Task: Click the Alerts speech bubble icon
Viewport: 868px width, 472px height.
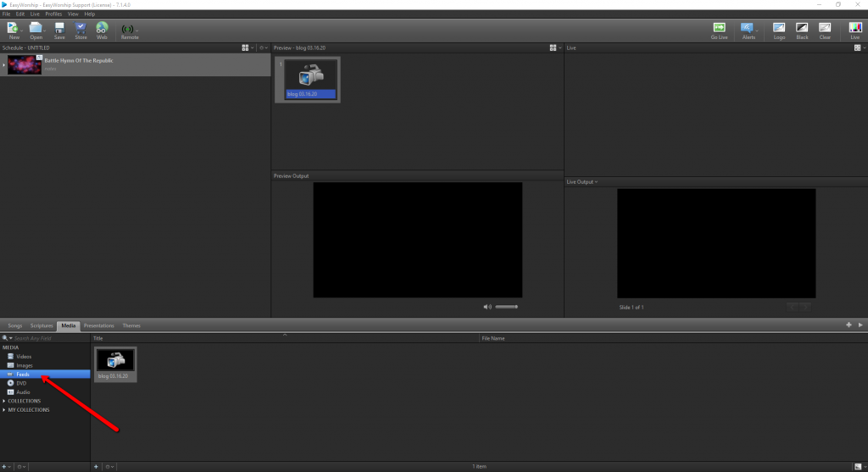Action: tap(747, 28)
